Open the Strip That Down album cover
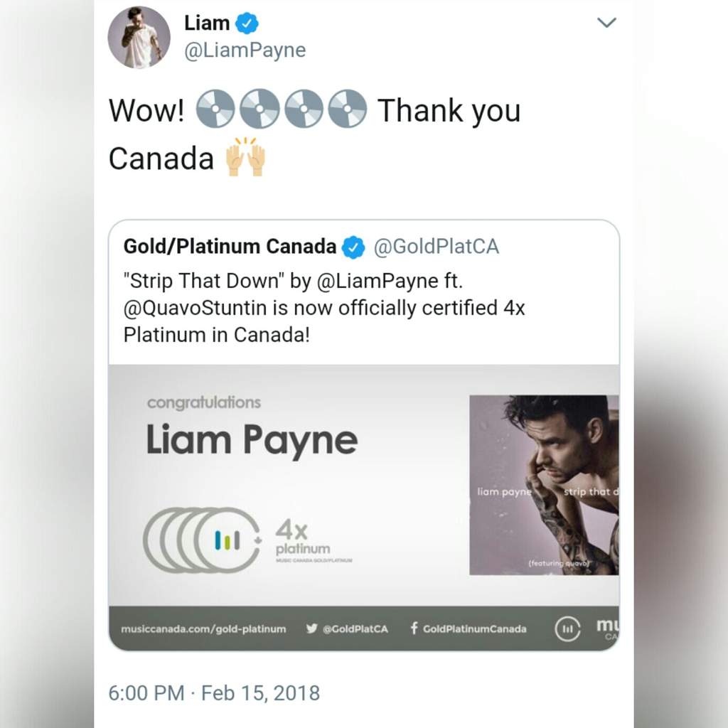 (544, 485)
